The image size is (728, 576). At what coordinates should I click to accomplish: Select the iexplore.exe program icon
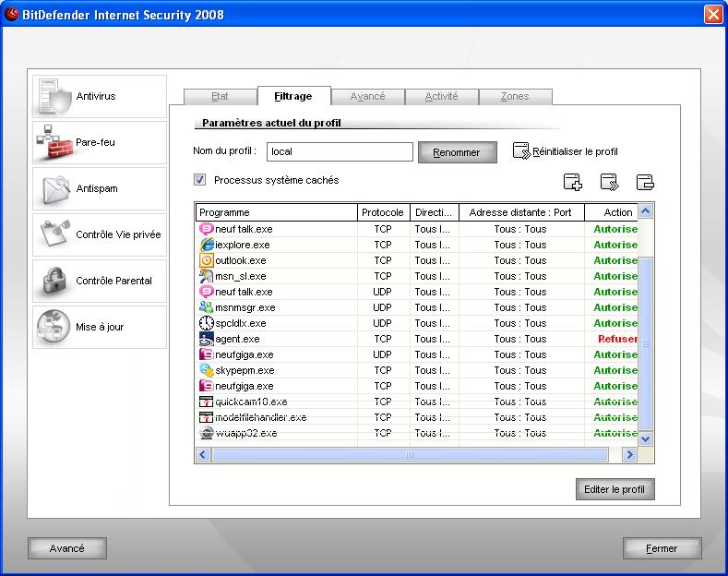click(x=206, y=245)
